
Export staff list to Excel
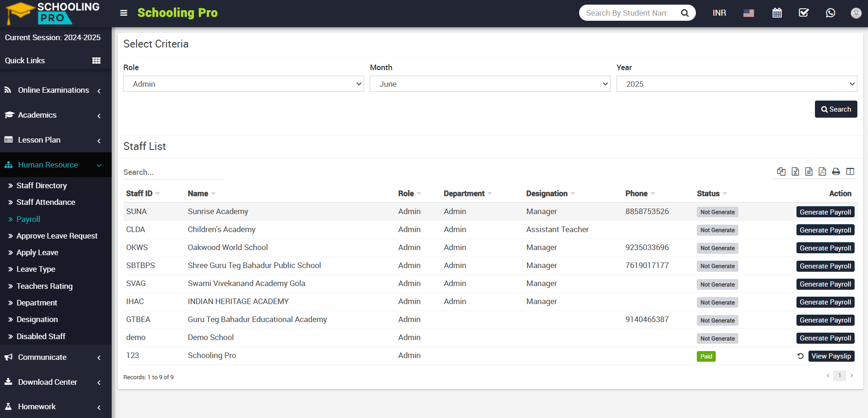[795, 172]
